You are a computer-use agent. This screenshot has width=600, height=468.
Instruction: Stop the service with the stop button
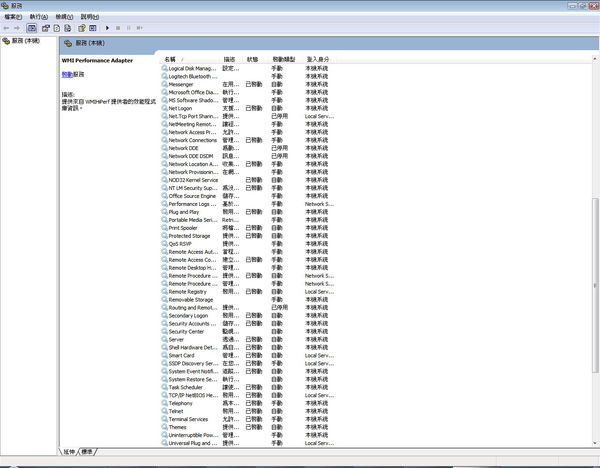coord(118,28)
